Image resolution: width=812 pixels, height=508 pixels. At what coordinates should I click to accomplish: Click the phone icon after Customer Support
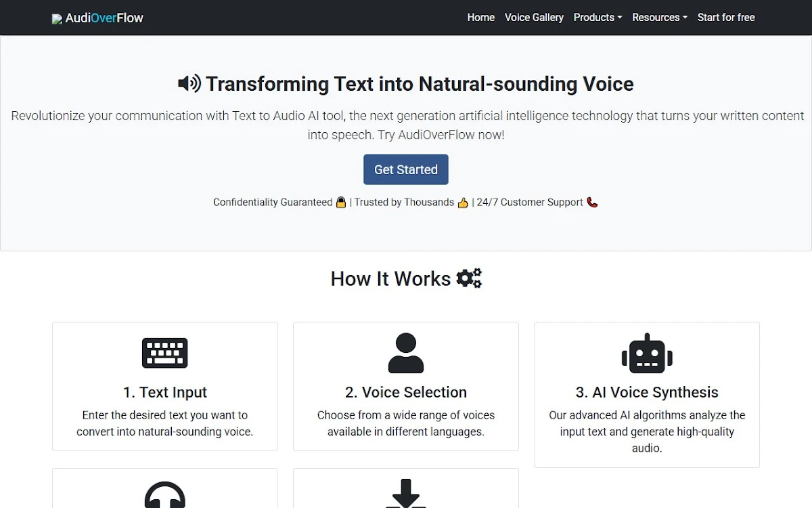[592, 202]
